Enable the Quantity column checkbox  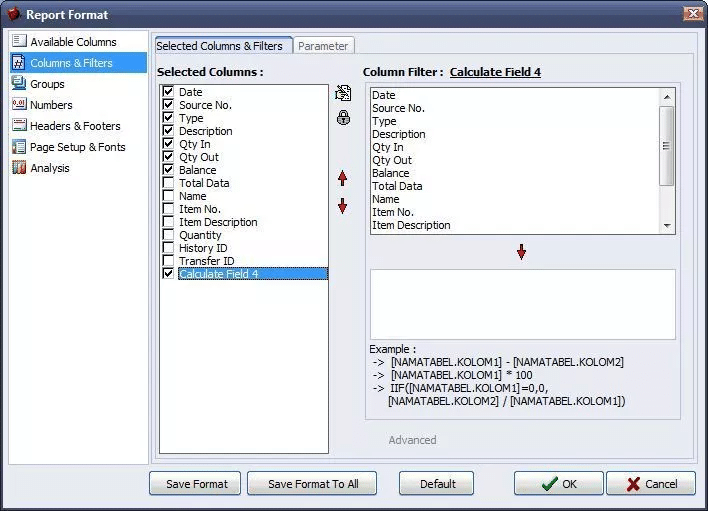point(168,235)
